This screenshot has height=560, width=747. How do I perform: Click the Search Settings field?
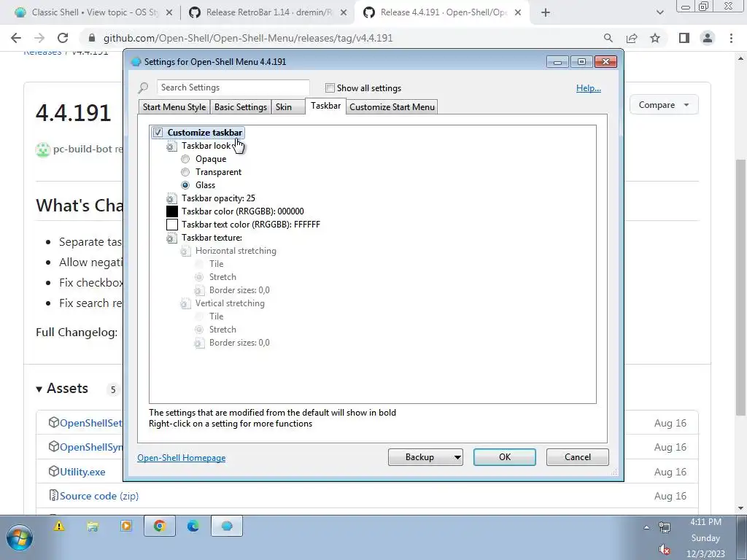[233, 87]
